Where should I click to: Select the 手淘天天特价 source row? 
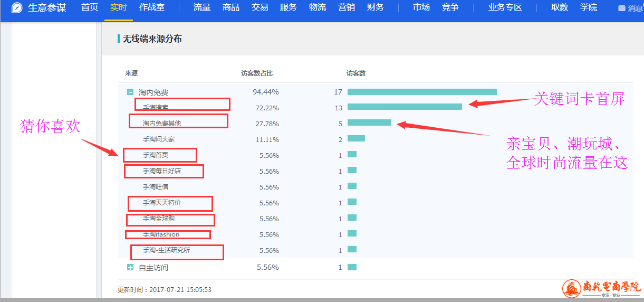tap(162, 203)
